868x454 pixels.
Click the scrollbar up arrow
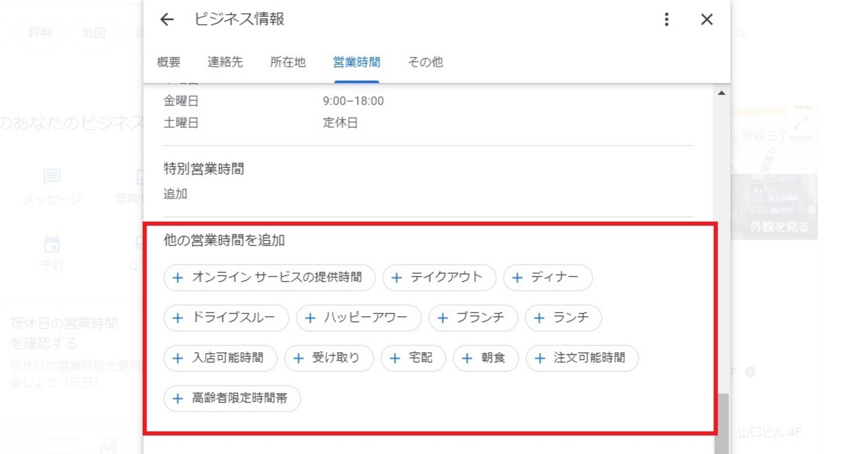[x=722, y=93]
